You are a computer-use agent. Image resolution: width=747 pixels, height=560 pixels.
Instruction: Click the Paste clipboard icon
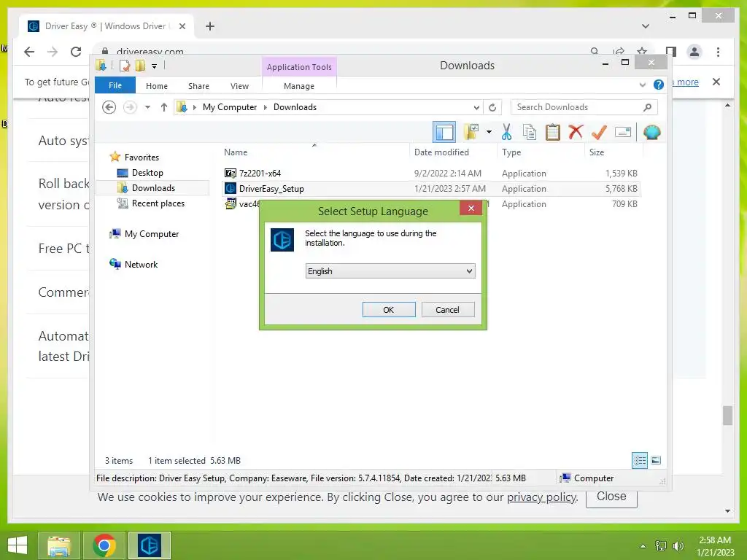click(552, 132)
